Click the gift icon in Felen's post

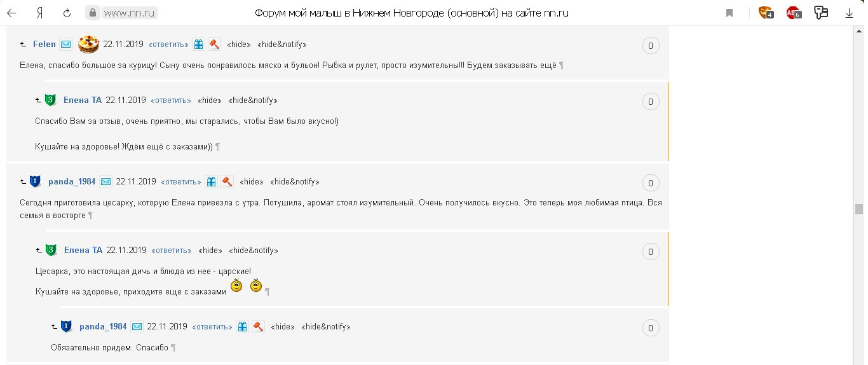coord(199,45)
